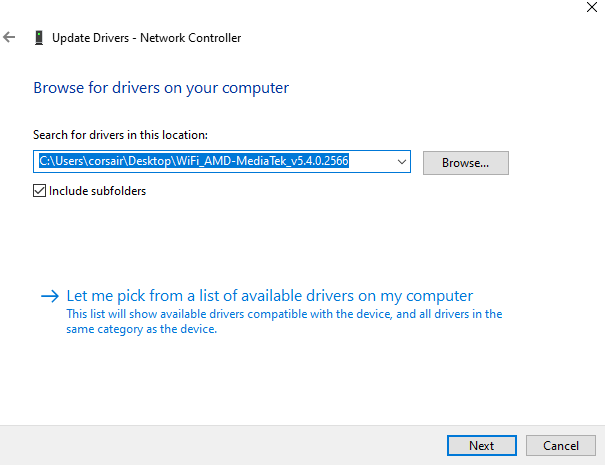Click the description text under Let me pick
605x465 pixels.
point(284,321)
